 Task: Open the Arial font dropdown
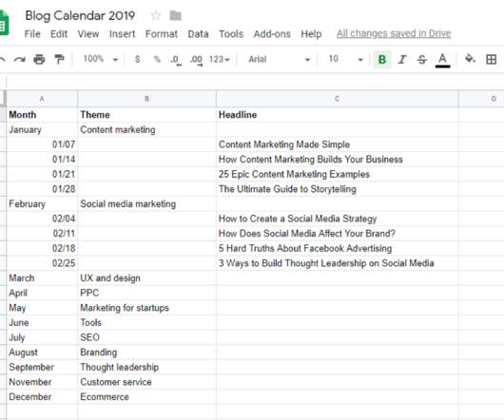tap(279, 59)
